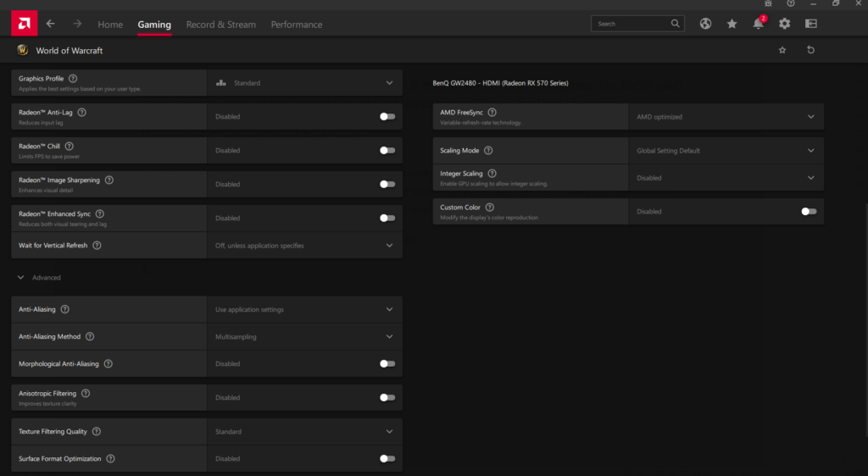Open Graphics Profile Standard dropdown
868x476 pixels.
[304, 83]
